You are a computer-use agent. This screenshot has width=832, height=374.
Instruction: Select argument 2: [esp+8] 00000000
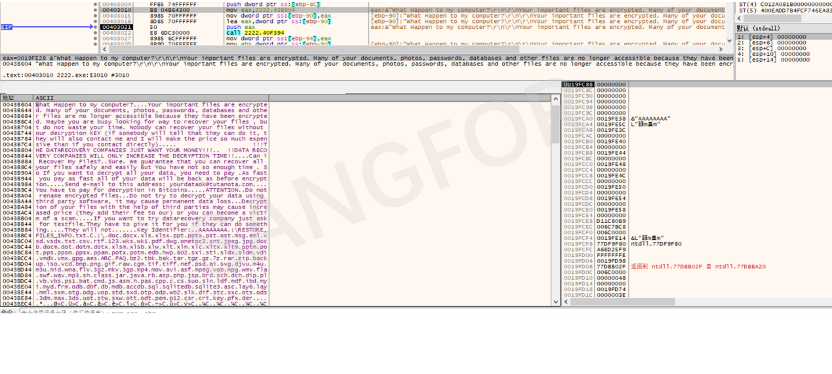(x=772, y=42)
